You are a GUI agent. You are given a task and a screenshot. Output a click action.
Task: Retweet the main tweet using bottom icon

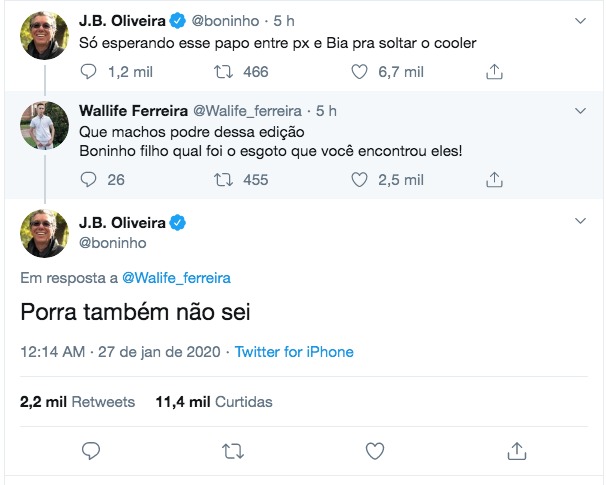(x=233, y=450)
